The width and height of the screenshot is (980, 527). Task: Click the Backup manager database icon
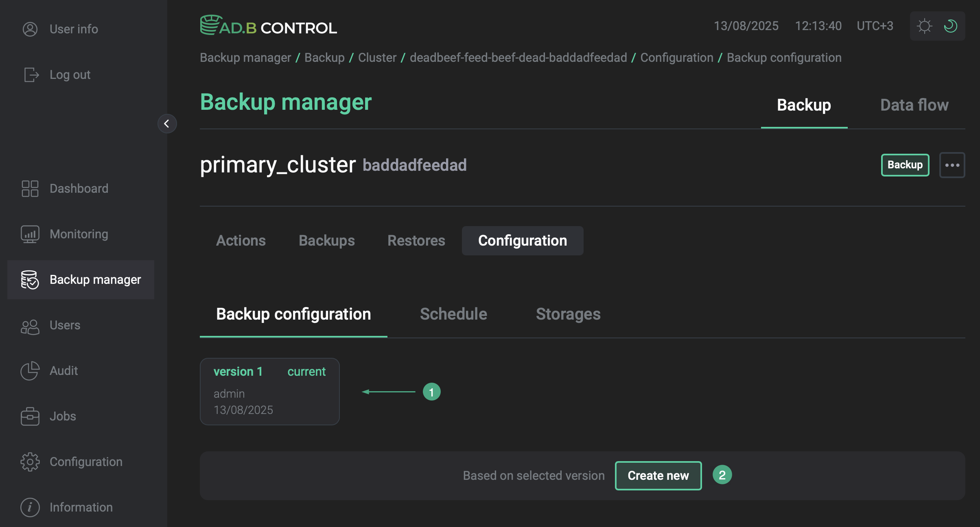click(30, 280)
